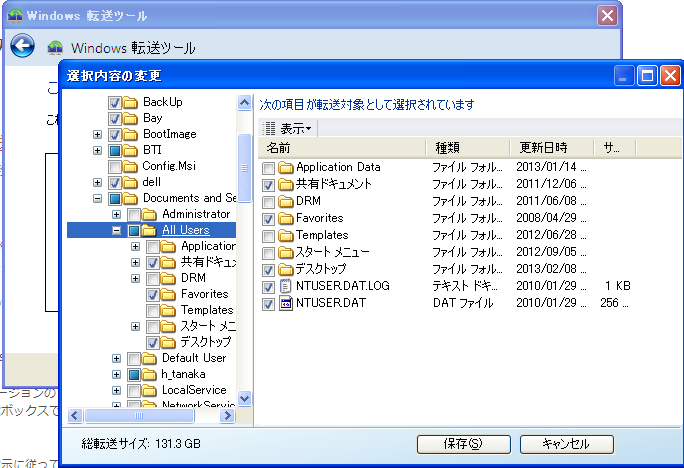Viewport: 684px width, 468px height.
Task: Click the tree scroll-down arrow
Action: coord(245,399)
